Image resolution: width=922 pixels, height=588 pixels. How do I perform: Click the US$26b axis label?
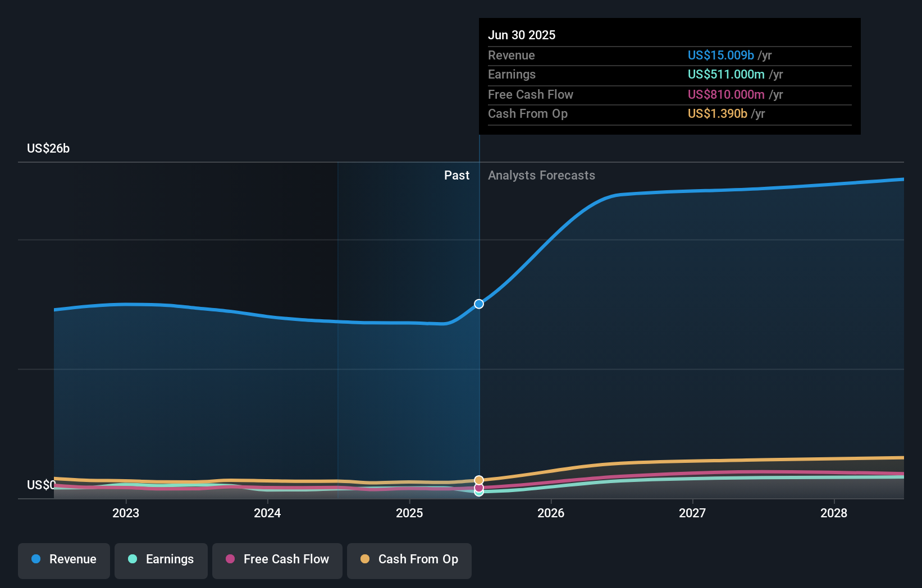pos(48,148)
